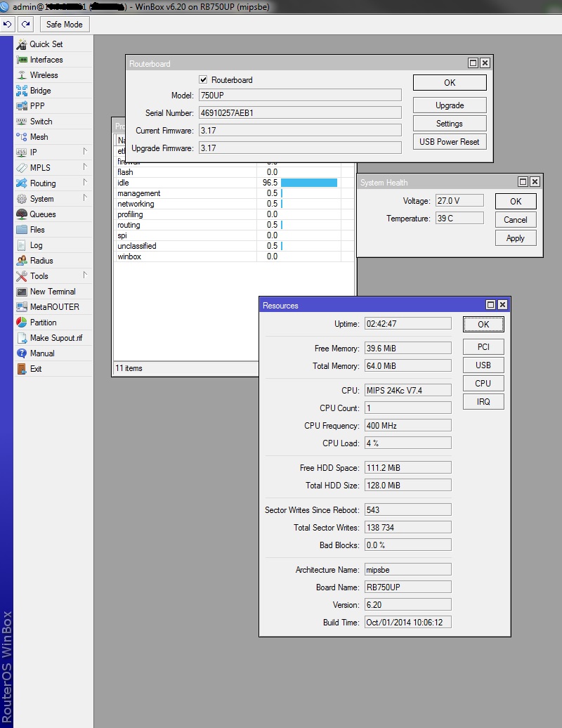Click the Resources window title bar

pos(371,305)
